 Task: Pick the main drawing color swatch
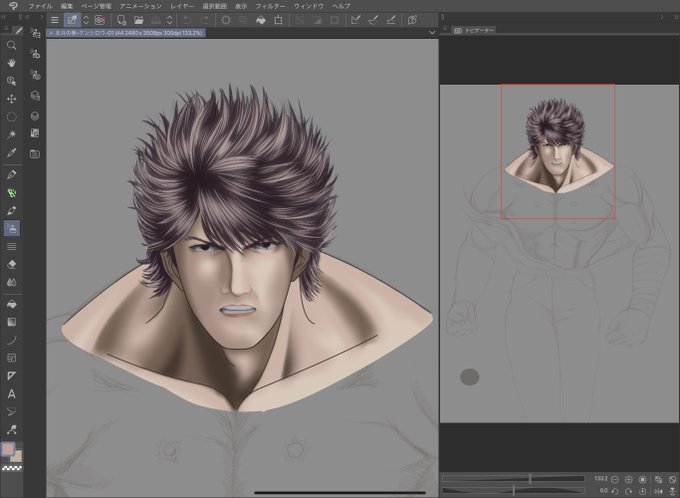pos(8,449)
